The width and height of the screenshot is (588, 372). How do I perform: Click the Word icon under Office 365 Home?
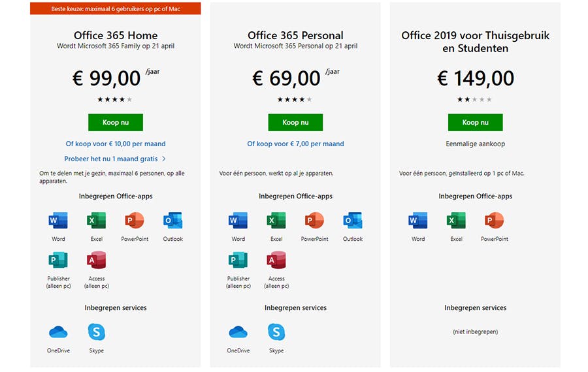(x=58, y=221)
